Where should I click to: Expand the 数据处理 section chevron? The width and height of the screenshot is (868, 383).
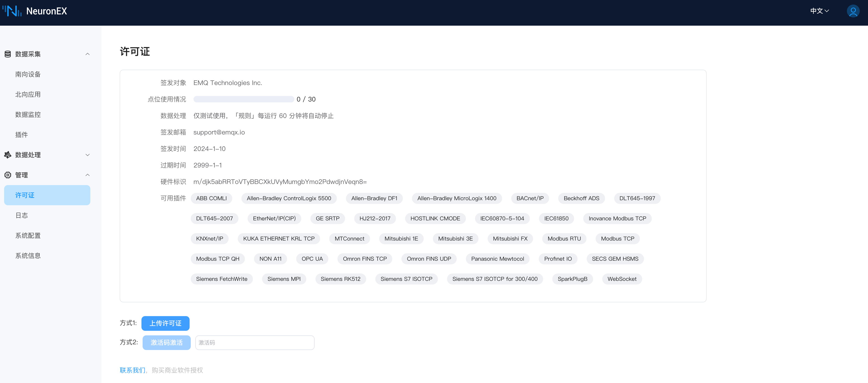[88, 155]
